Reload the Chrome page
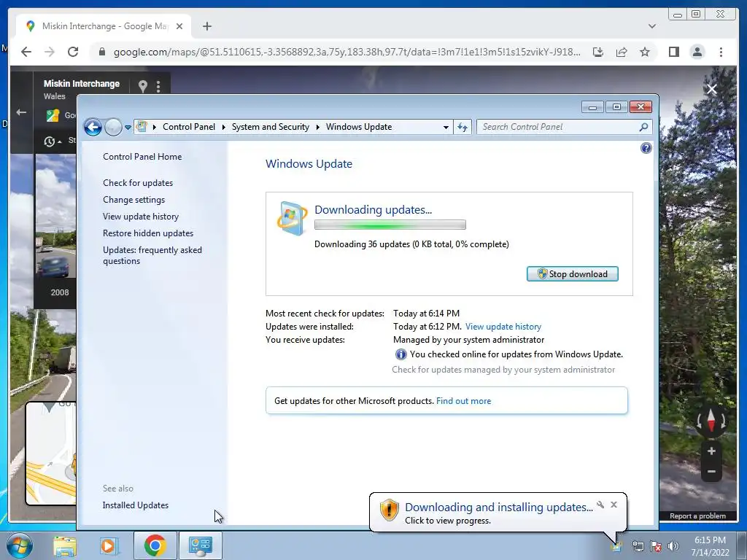 (73, 52)
